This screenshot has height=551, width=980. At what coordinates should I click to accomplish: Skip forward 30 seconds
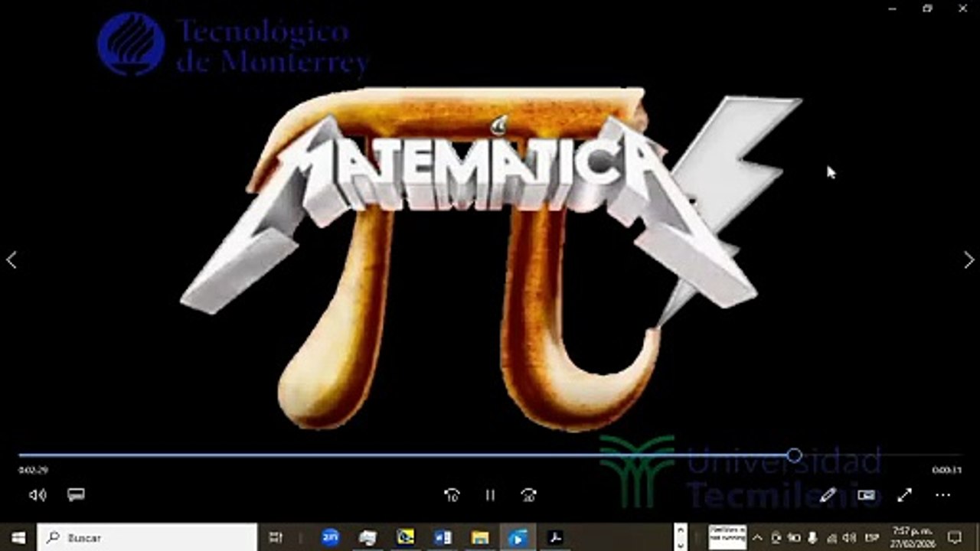[x=528, y=495]
